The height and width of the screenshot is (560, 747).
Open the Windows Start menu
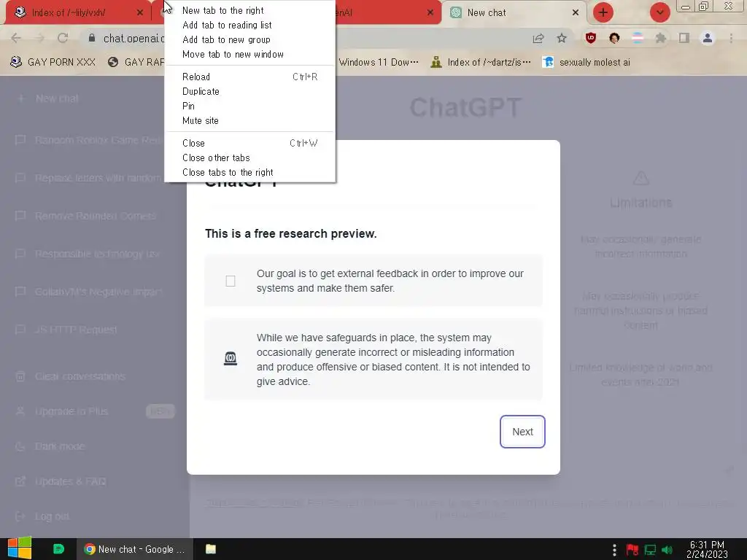(20, 548)
